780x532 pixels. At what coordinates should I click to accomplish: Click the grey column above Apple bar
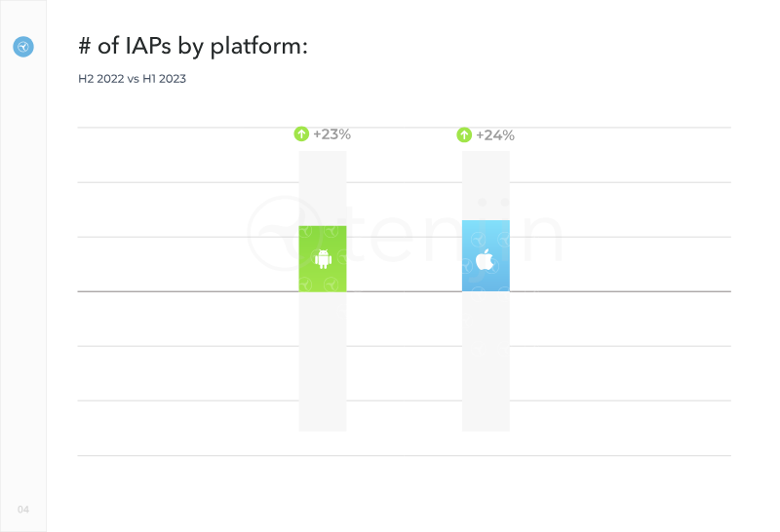(486, 185)
